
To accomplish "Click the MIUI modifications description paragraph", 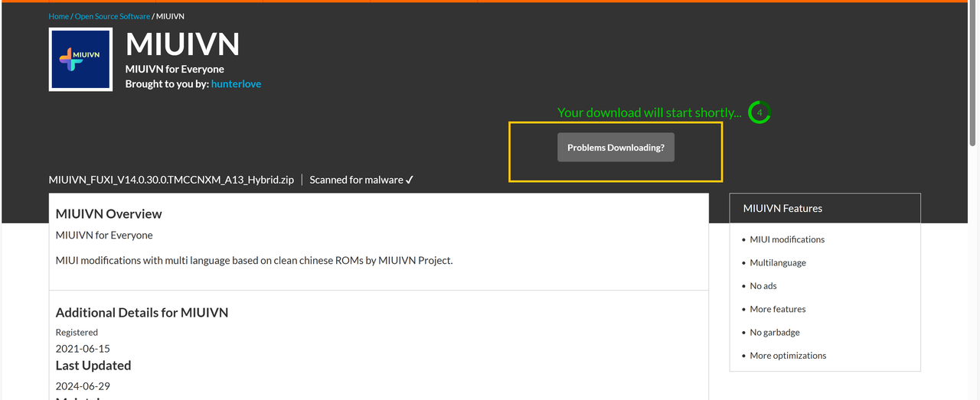I will pyautogui.click(x=254, y=260).
